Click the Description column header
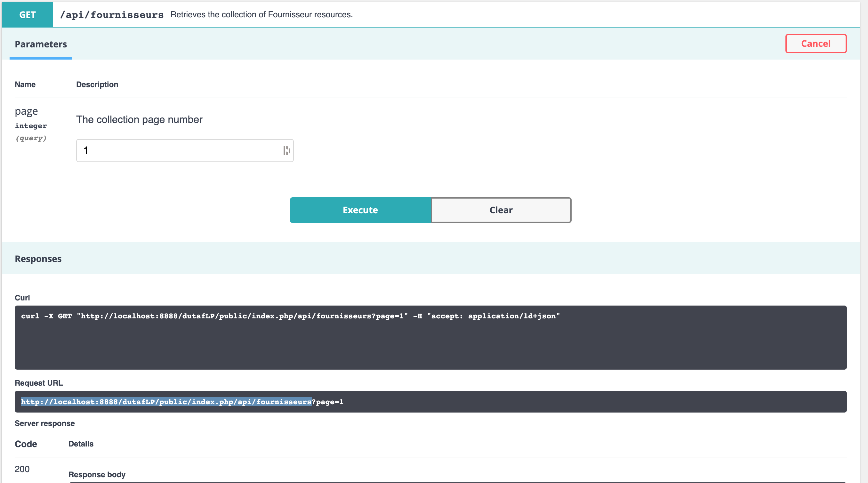 click(x=97, y=84)
